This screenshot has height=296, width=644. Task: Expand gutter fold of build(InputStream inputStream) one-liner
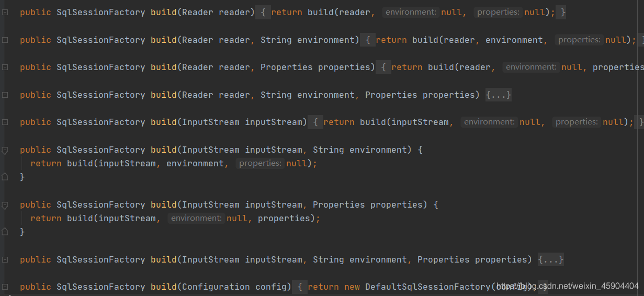point(5,122)
